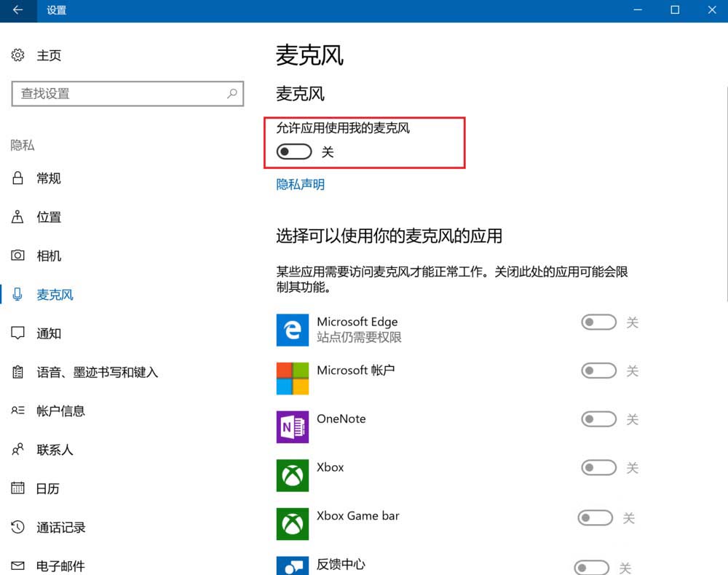The image size is (728, 575).
Task: Go to 主页 (Home) settings page
Action: click(47, 55)
